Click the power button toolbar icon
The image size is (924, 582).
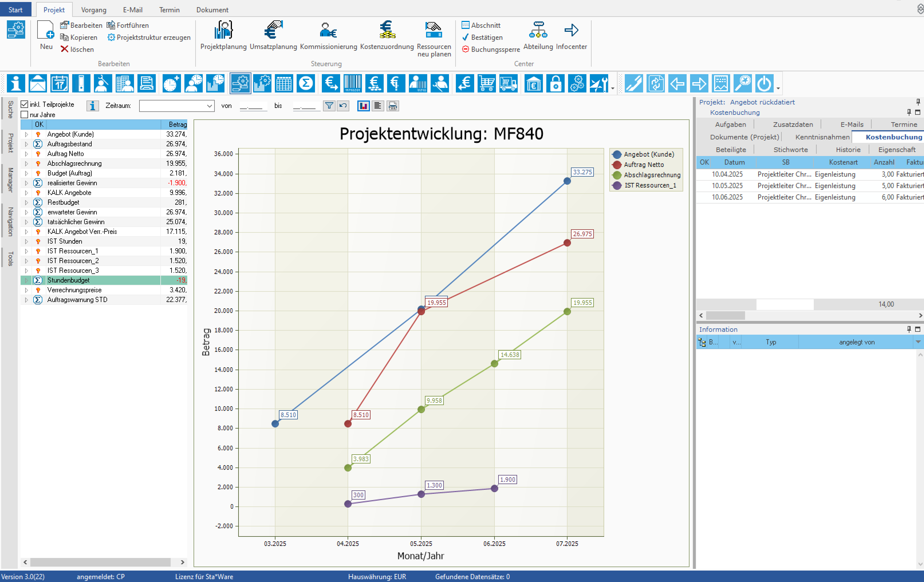764,83
